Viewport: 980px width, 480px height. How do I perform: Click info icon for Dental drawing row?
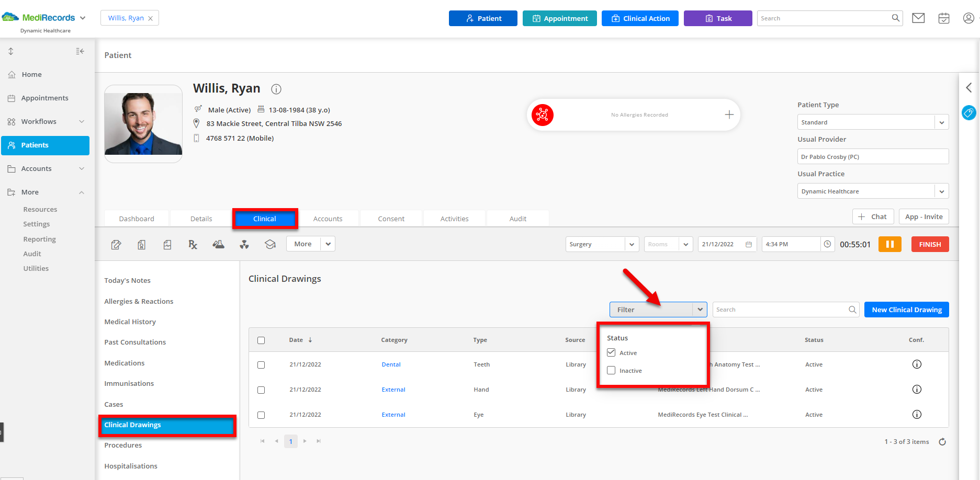(917, 364)
